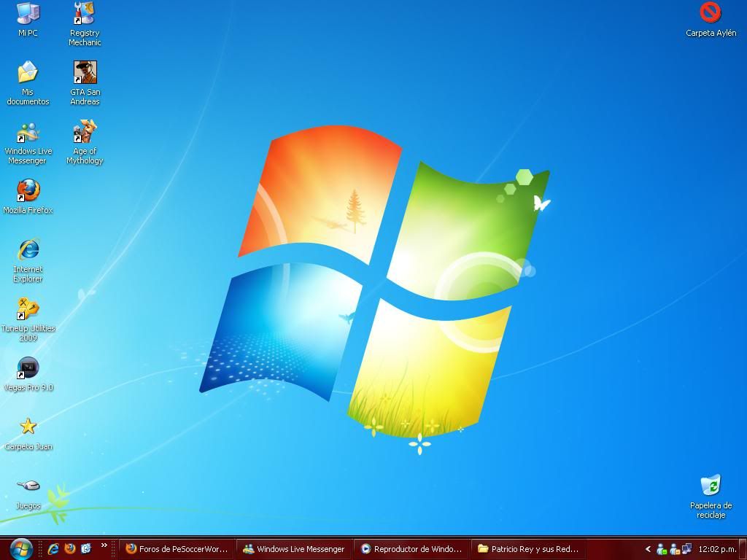Viewport: 747px width, 560px height.
Task: Show hidden system tray icons arrow
Action: 648,549
